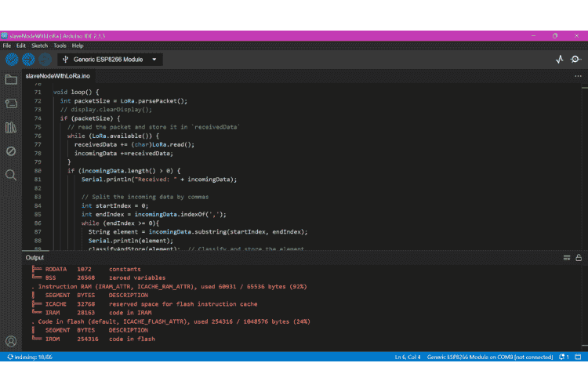Click the indexing 18/66 progress indicator
Screen dimensions: 588x392
[x=30, y=358]
